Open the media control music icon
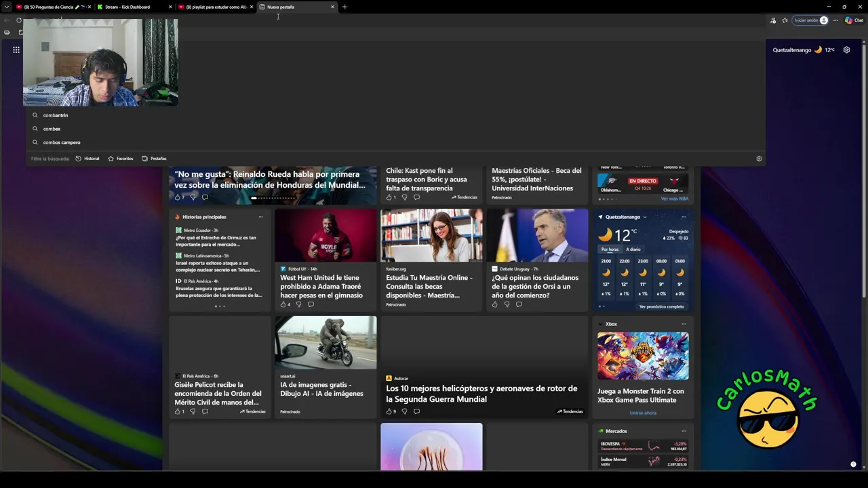The image size is (868, 488). (x=773, y=20)
